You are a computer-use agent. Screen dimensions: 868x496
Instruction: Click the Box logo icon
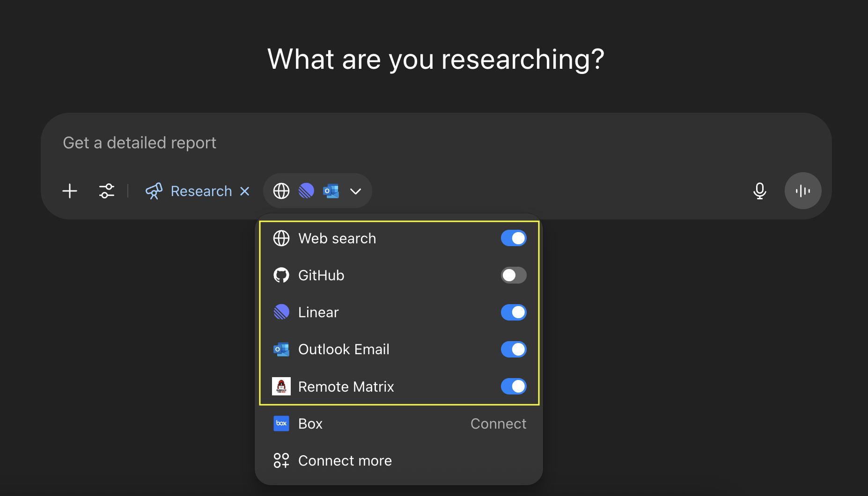point(281,423)
